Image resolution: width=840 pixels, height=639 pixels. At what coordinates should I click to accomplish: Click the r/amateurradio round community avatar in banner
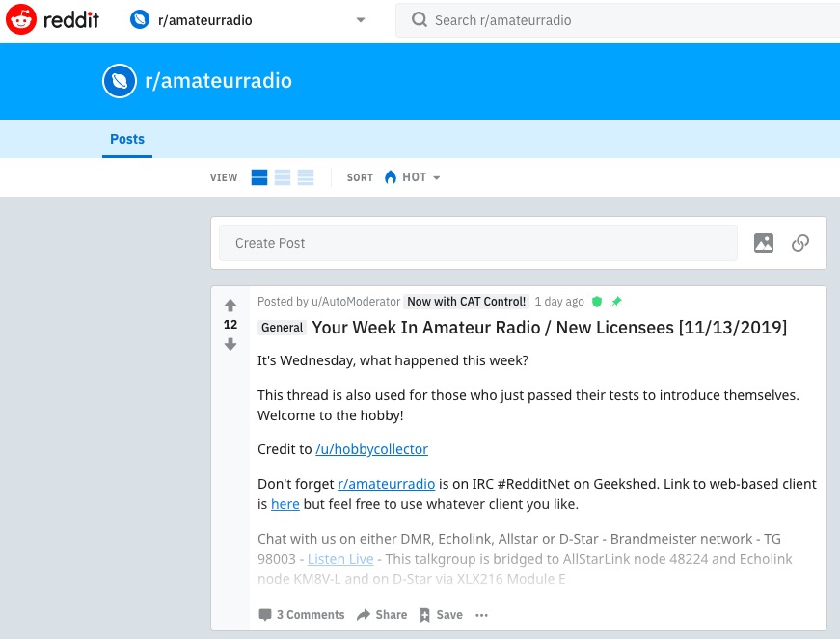(x=120, y=81)
